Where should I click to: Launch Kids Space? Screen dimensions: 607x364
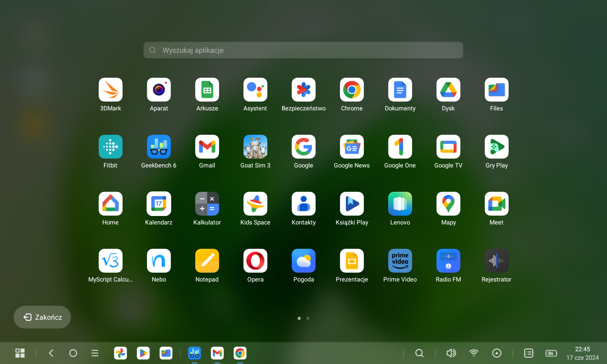pos(255,204)
